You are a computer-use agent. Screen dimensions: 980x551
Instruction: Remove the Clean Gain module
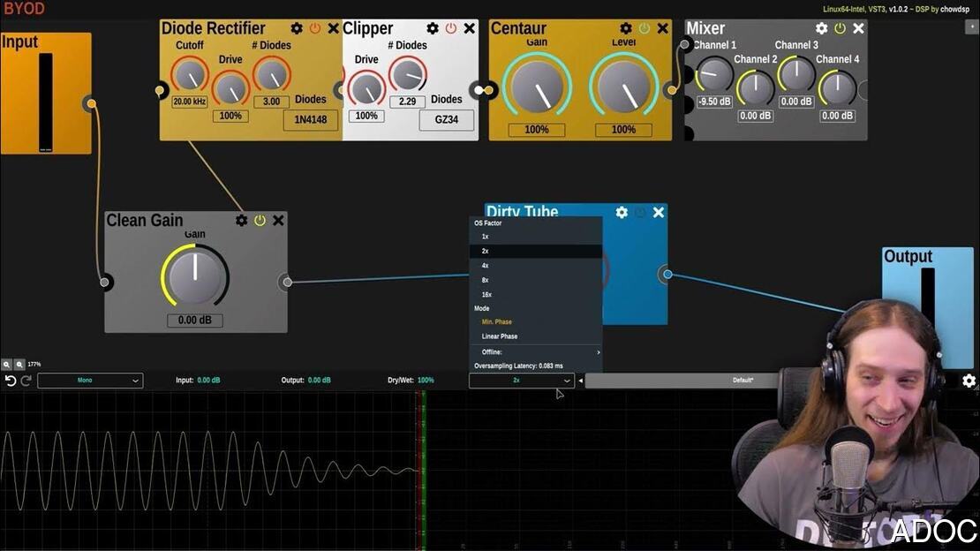pos(278,221)
